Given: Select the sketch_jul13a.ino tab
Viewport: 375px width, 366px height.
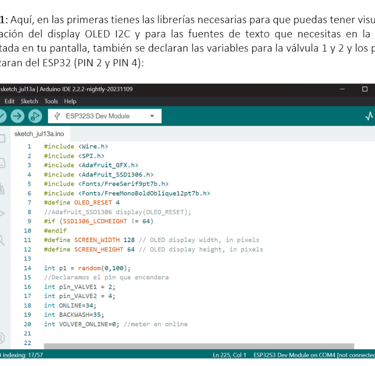Looking at the screenshot, I should (39, 134).
